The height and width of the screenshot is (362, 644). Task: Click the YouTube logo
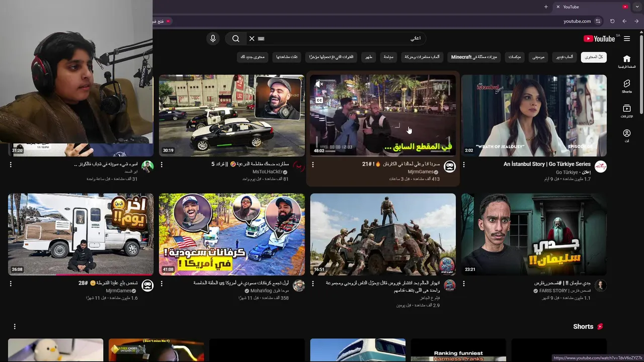[599, 39]
